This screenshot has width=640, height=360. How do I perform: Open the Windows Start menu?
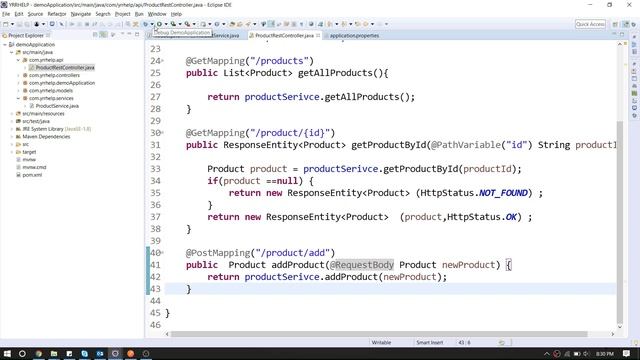7,353
